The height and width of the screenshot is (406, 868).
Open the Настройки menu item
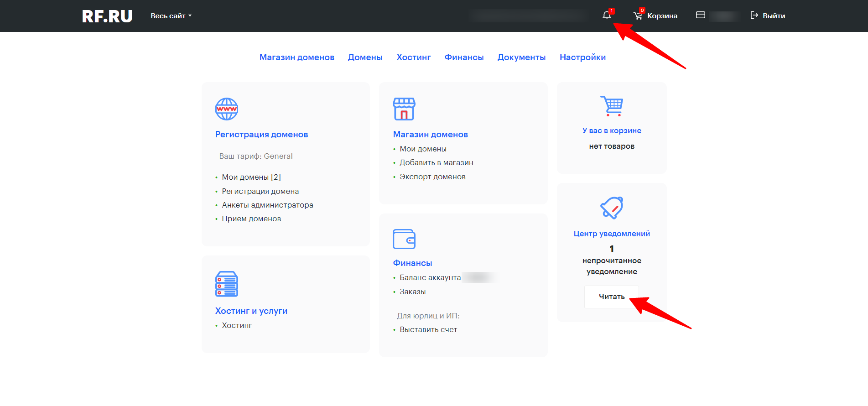point(582,57)
